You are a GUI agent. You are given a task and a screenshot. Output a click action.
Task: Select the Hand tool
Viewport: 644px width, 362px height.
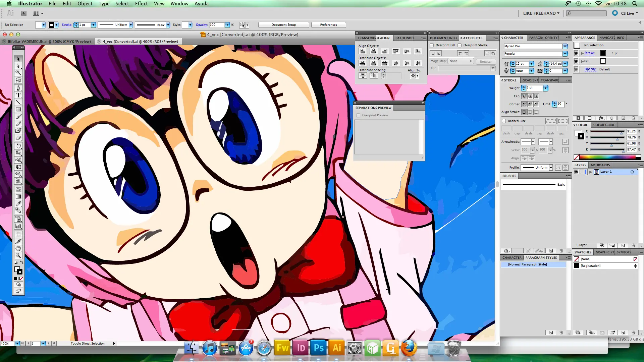[x=18, y=248]
